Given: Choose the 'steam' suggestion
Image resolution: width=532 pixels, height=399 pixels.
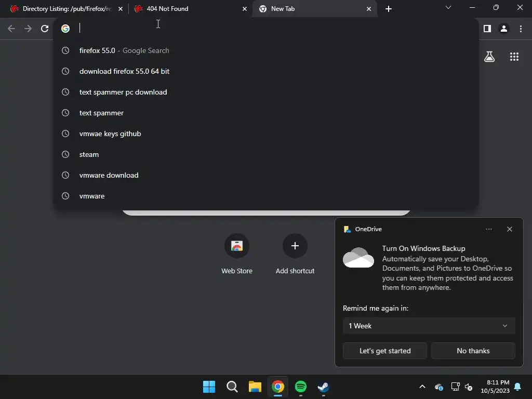Looking at the screenshot, I should pyautogui.click(x=266, y=154).
